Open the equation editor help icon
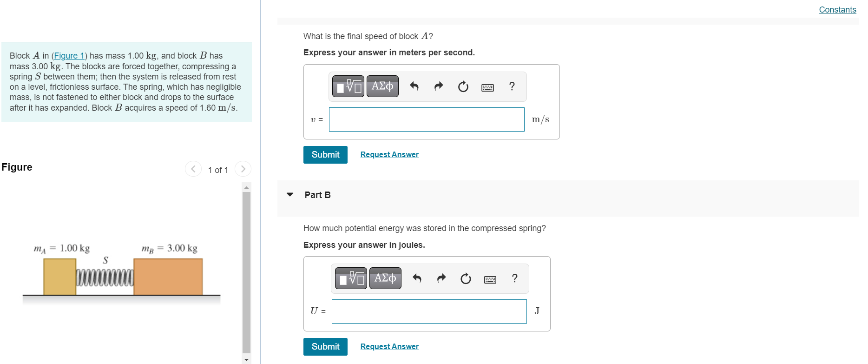This screenshot has height=364, width=868. click(x=512, y=86)
